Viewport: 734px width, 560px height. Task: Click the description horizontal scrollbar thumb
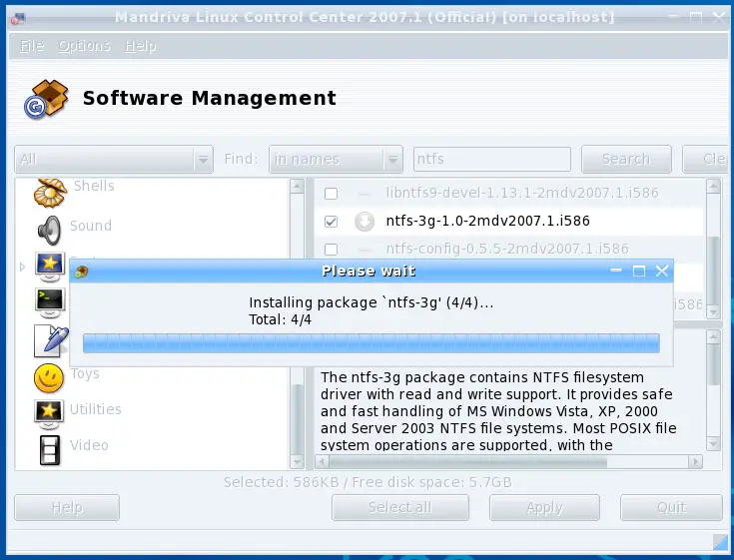tap(468, 462)
